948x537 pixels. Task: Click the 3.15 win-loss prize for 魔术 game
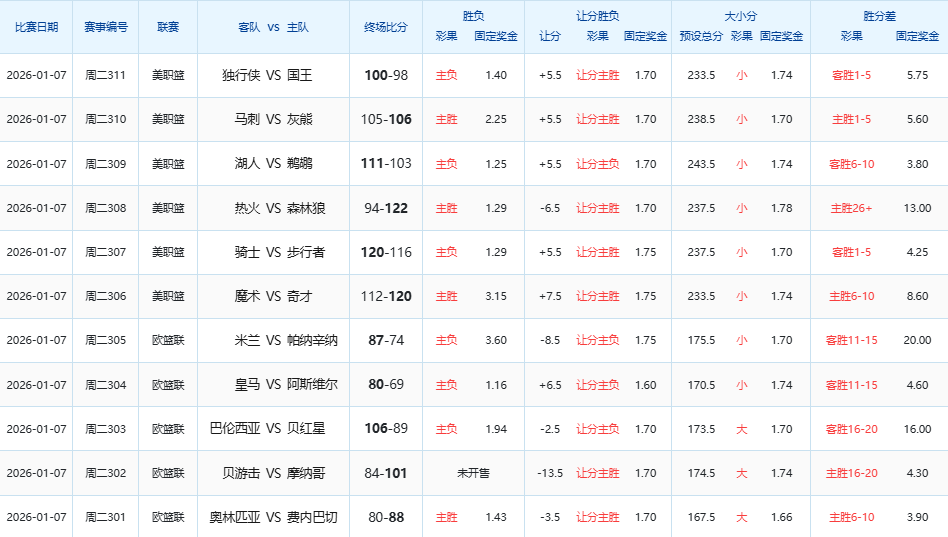[495, 296]
